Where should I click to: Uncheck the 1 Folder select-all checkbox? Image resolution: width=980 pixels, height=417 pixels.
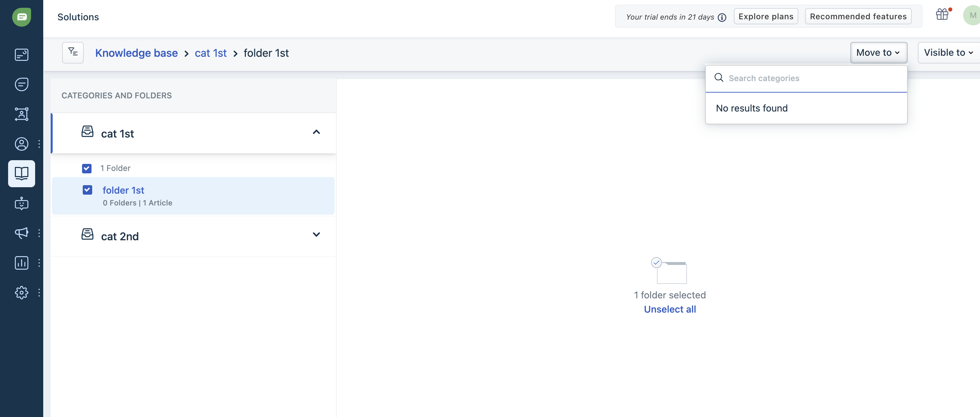tap(87, 168)
